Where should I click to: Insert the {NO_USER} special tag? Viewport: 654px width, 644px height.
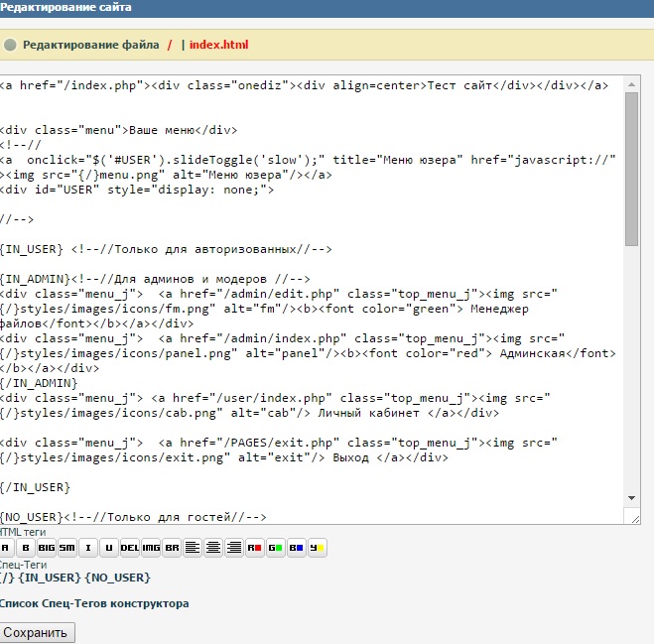(117, 578)
